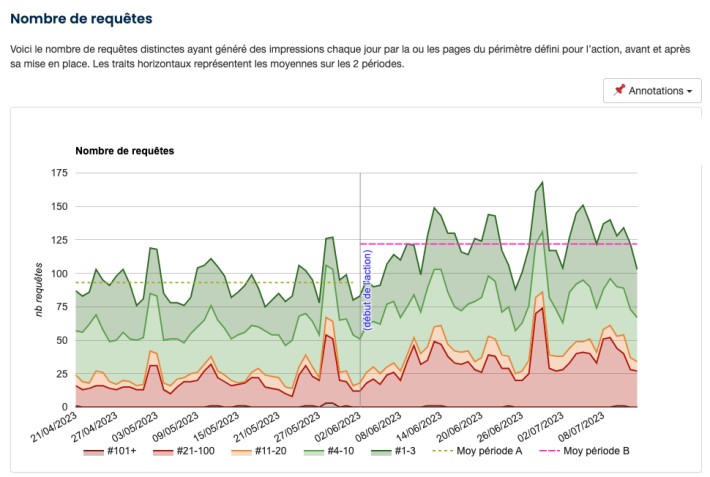Click the 'nb requêtes' y-axis title

(x=40, y=290)
